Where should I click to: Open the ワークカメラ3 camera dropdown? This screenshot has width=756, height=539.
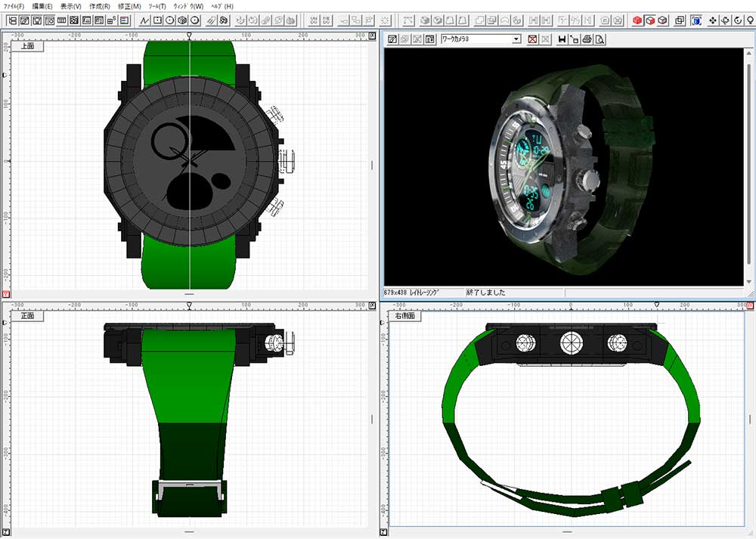click(x=481, y=39)
